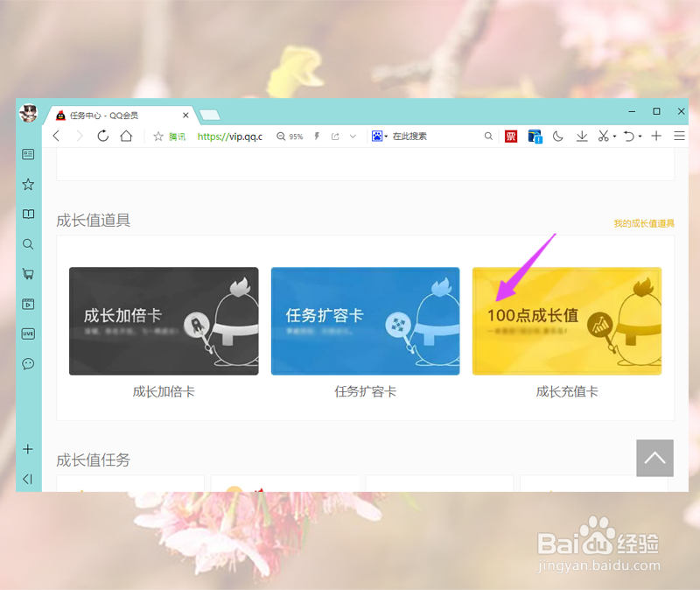This screenshot has height=590, width=700.
Task: Open the browser home page
Action: pyautogui.click(x=126, y=136)
